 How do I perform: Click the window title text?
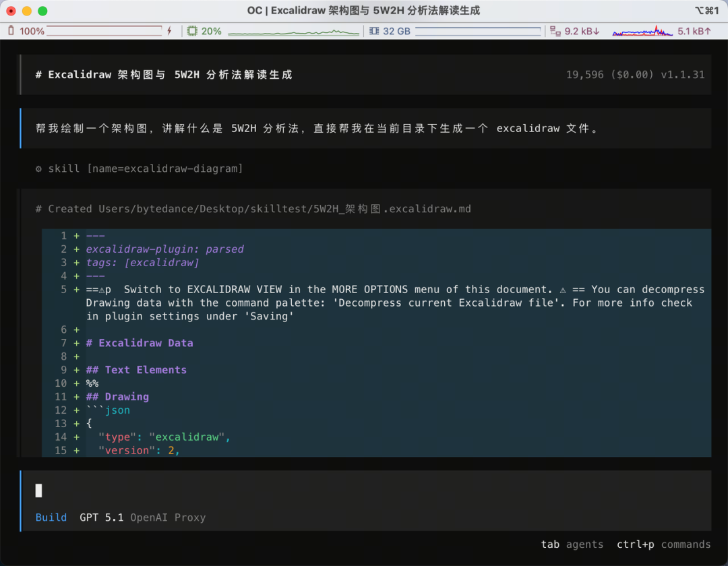[x=363, y=11]
